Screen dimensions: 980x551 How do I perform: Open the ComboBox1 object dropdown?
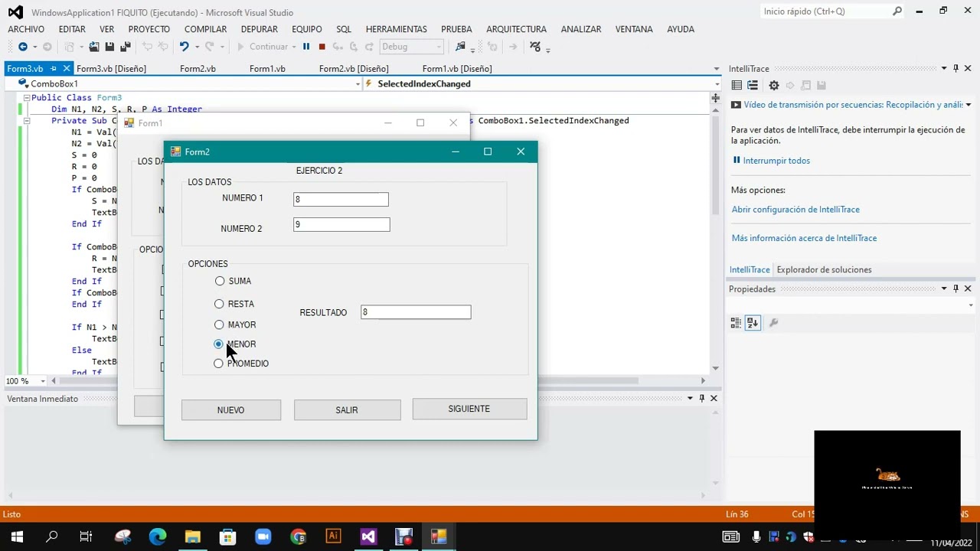pos(358,84)
